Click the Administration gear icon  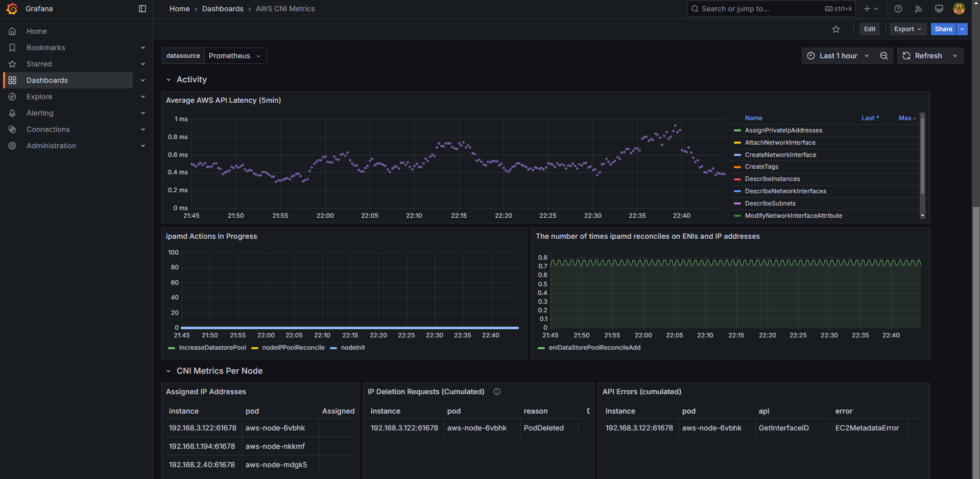point(12,146)
